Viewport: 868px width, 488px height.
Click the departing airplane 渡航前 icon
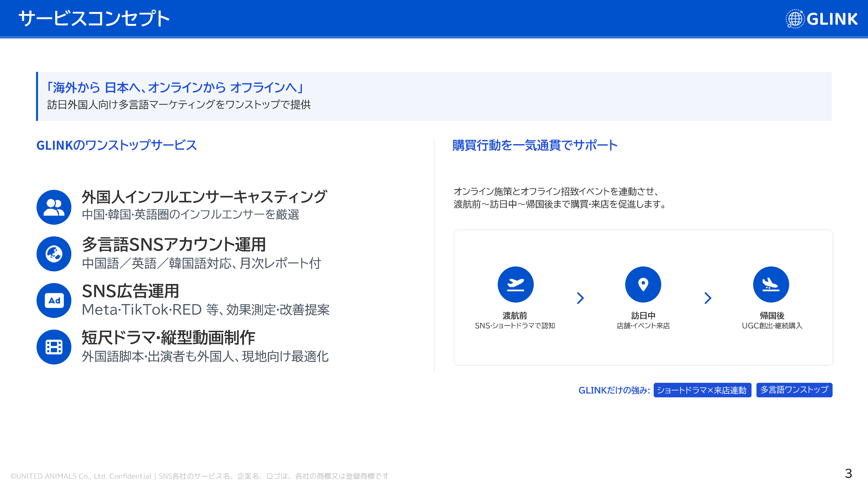[515, 284]
